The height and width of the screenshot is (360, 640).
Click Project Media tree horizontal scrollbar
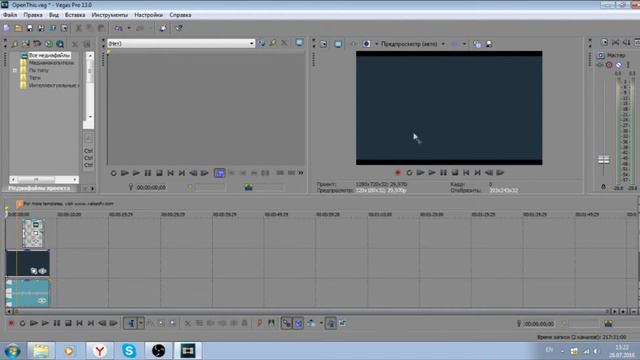[x=44, y=179]
